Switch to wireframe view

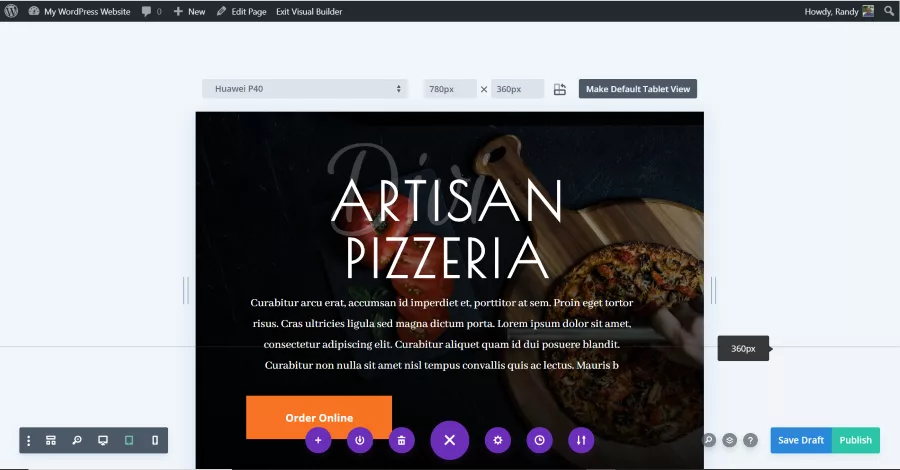[51, 440]
